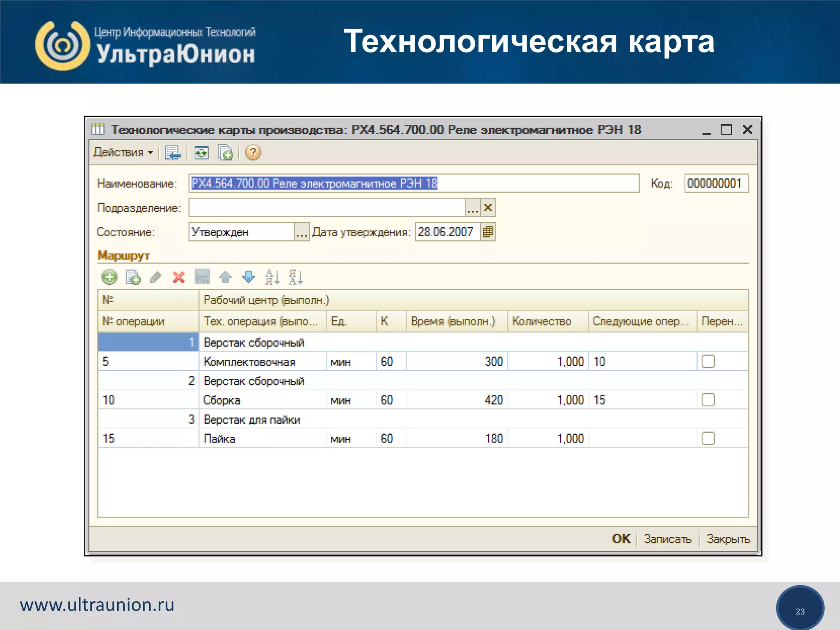This screenshot has height=630, width=840.
Task: Click the orange help question mark icon
Action: [253, 153]
